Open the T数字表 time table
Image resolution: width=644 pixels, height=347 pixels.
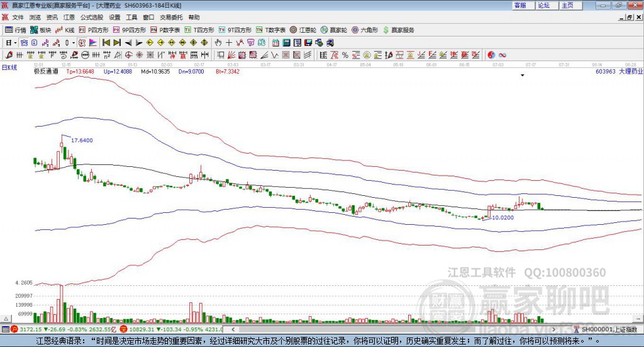[270, 30]
